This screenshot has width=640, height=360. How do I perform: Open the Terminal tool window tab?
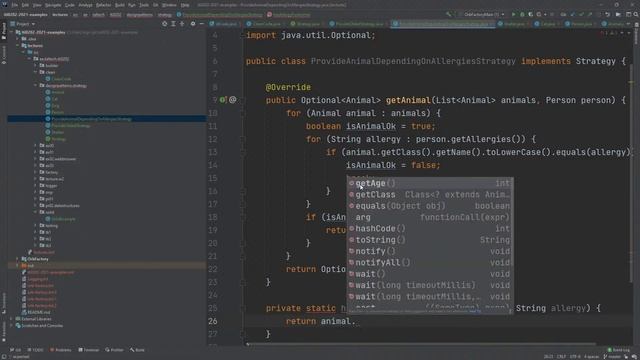tap(89, 350)
